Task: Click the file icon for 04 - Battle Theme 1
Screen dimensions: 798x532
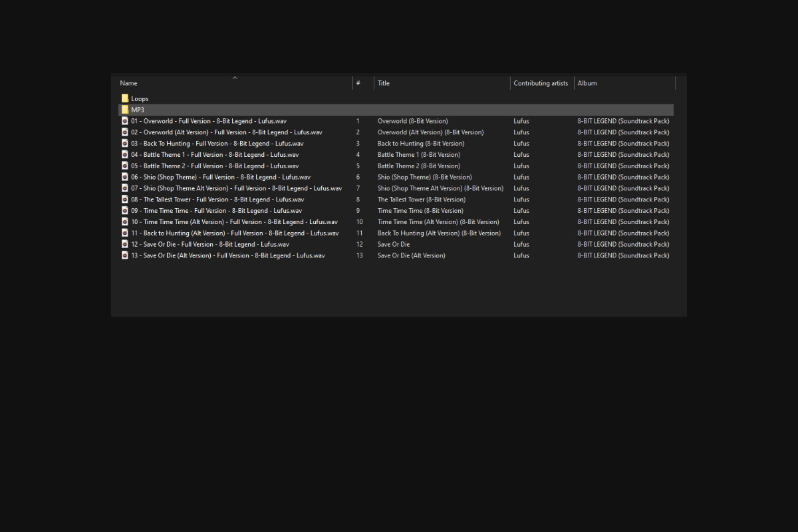Action: (x=125, y=154)
